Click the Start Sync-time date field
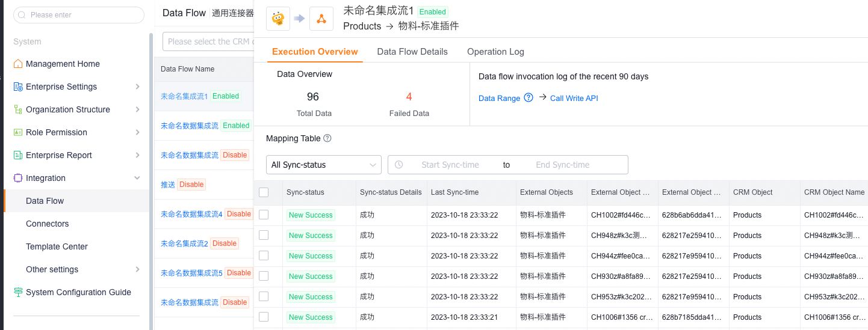The height and width of the screenshot is (330, 868). [x=450, y=165]
